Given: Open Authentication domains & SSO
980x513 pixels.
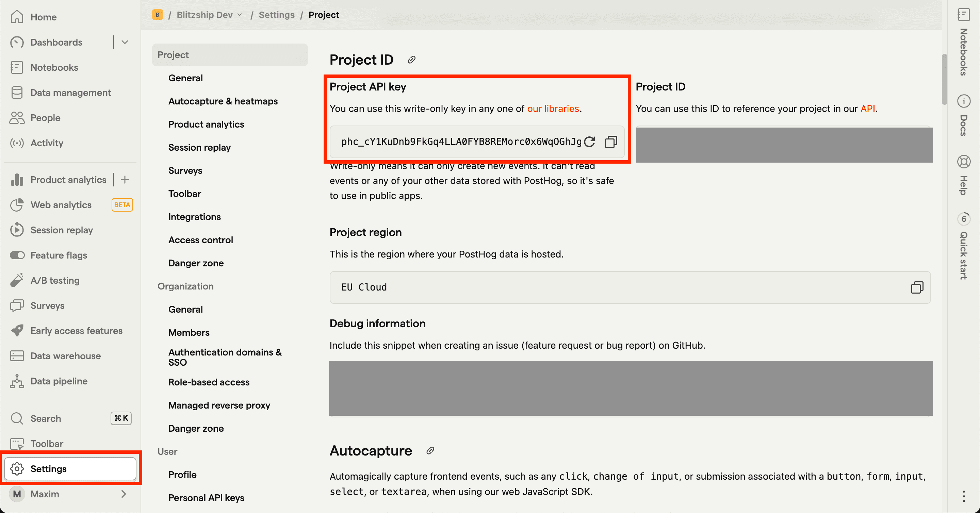Looking at the screenshot, I should (225, 357).
